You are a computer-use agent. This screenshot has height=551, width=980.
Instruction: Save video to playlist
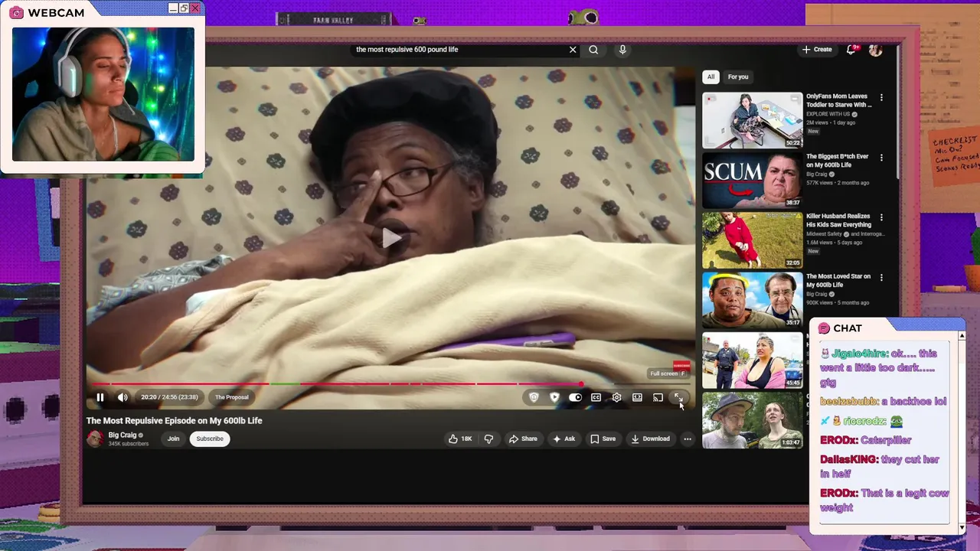click(x=603, y=439)
